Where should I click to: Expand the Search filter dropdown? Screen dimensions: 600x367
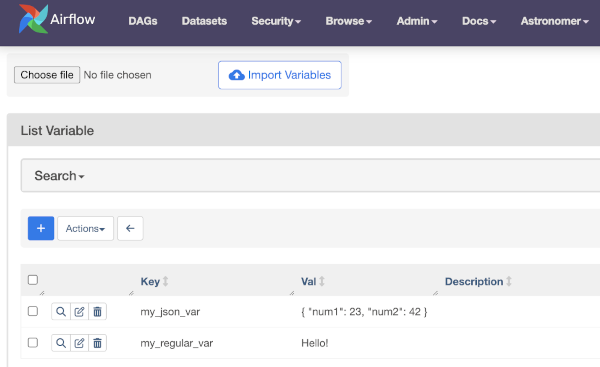tap(59, 176)
